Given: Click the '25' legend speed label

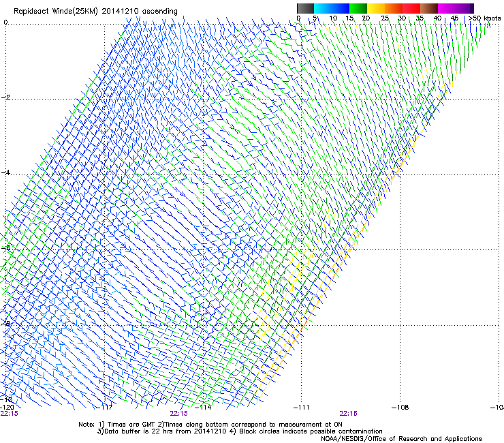Looking at the screenshot, I should (x=385, y=18).
